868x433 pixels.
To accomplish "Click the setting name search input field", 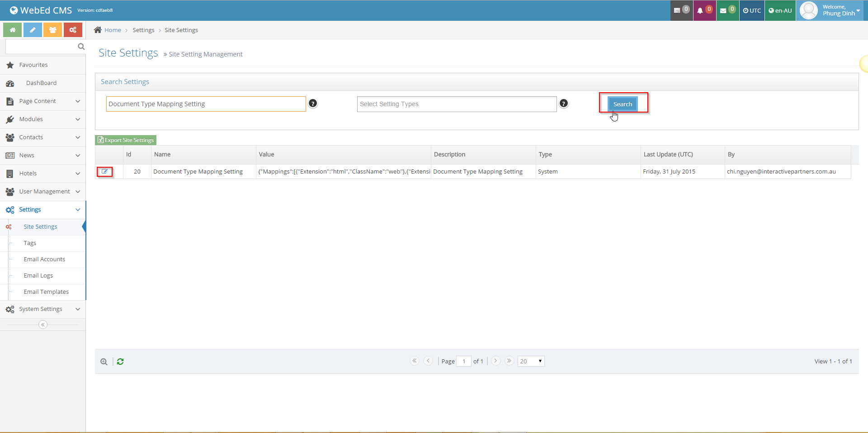I will click(206, 104).
